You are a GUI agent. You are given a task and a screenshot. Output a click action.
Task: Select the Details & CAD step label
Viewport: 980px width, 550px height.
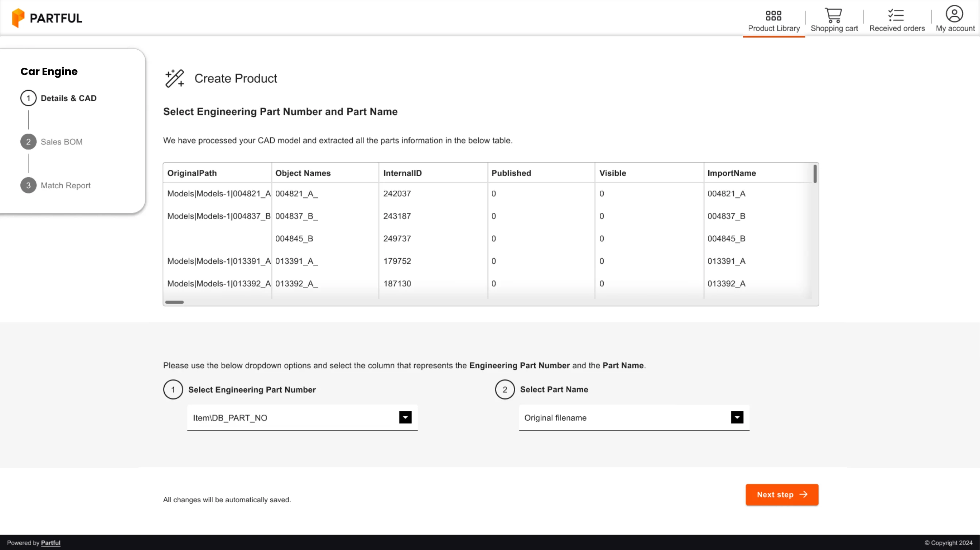pos(68,98)
